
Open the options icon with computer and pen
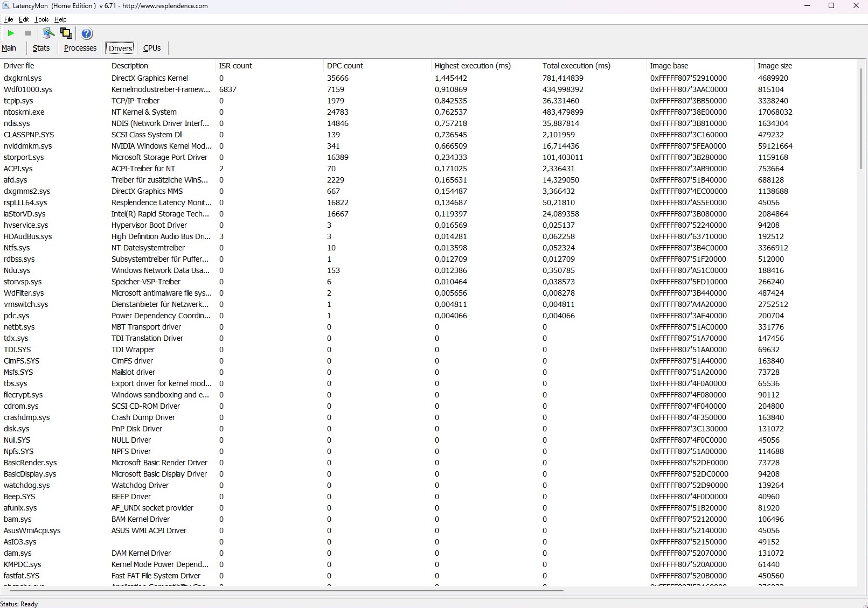(x=48, y=33)
